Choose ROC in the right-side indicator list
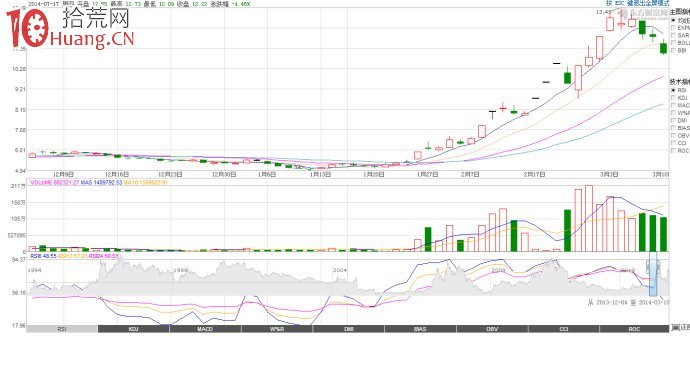690x387 pixels. pyautogui.click(x=673, y=151)
